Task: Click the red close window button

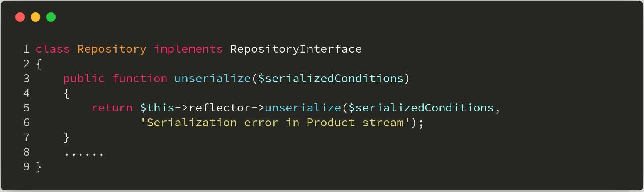Action: point(20,17)
